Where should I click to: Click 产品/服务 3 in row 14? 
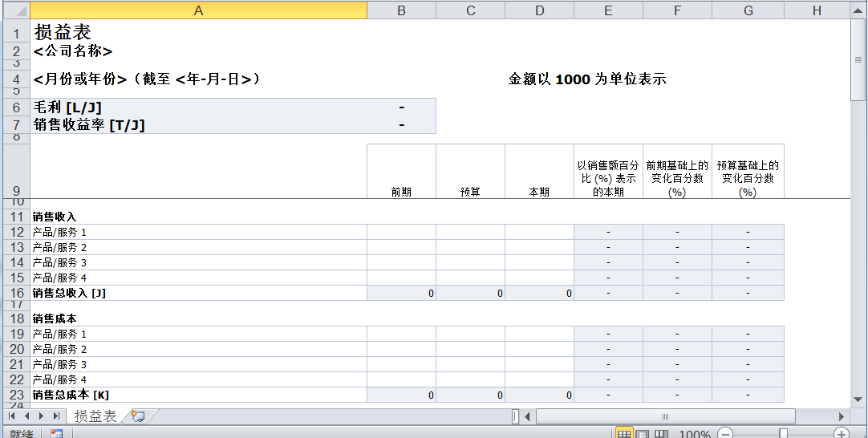coord(199,262)
